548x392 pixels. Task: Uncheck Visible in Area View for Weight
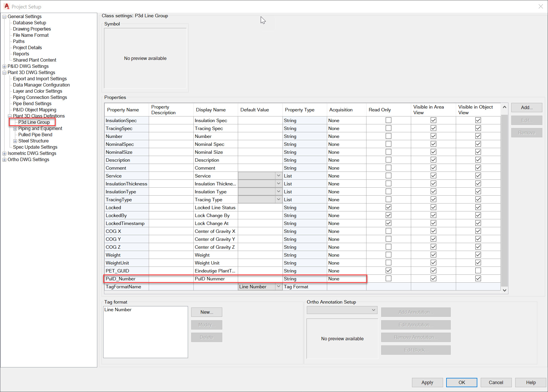point(433,254)
